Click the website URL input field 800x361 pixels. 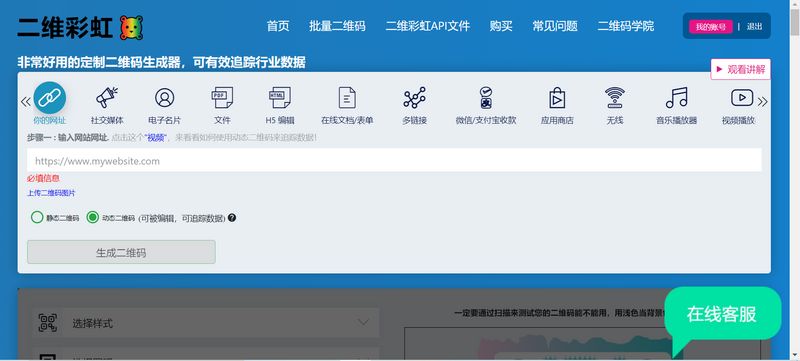(394, 160)
